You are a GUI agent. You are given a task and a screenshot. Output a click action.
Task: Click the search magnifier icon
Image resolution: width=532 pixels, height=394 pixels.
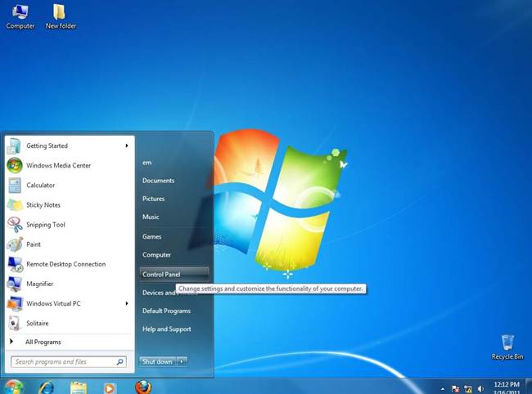[x=119, y=362]
